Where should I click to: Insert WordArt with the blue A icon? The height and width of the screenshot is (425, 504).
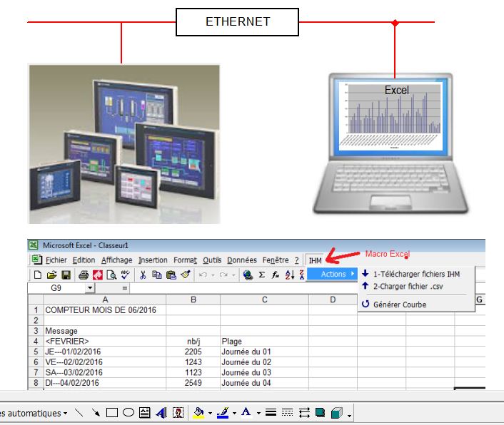pyautogui.click(x=161, y=412)
